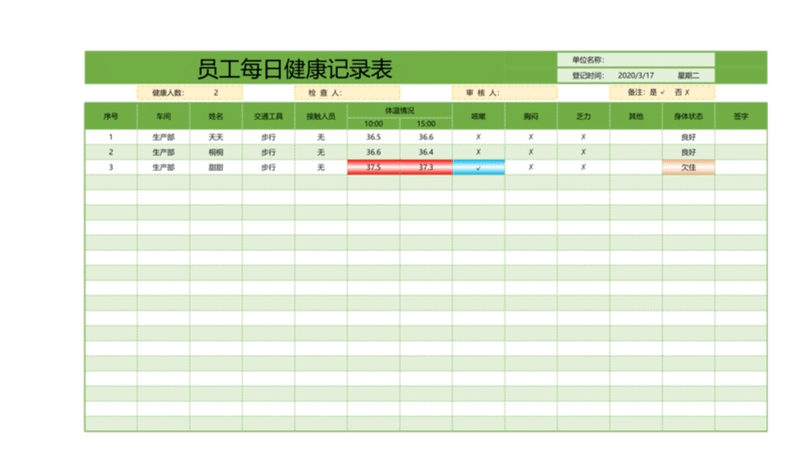
Task: Select the 咳嗽 ✗ mark in row 1
Action: tap(478, 137)
